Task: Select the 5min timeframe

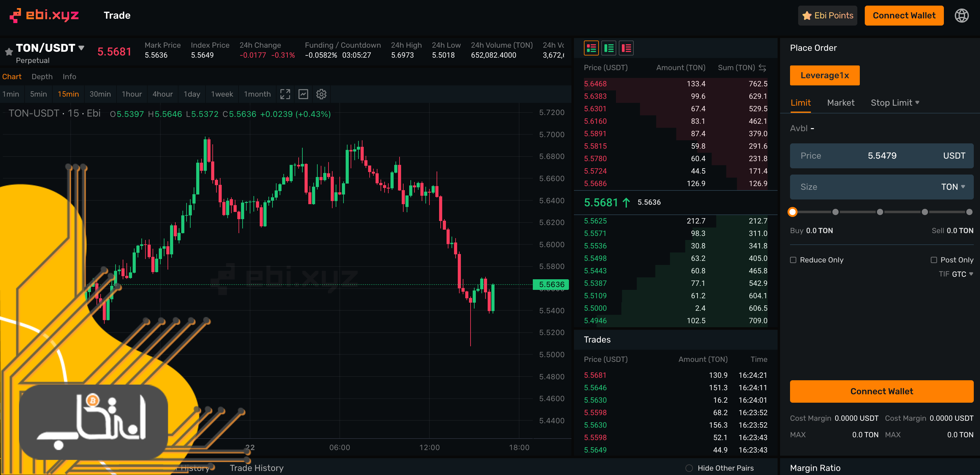Action: [x=38, y=94]
